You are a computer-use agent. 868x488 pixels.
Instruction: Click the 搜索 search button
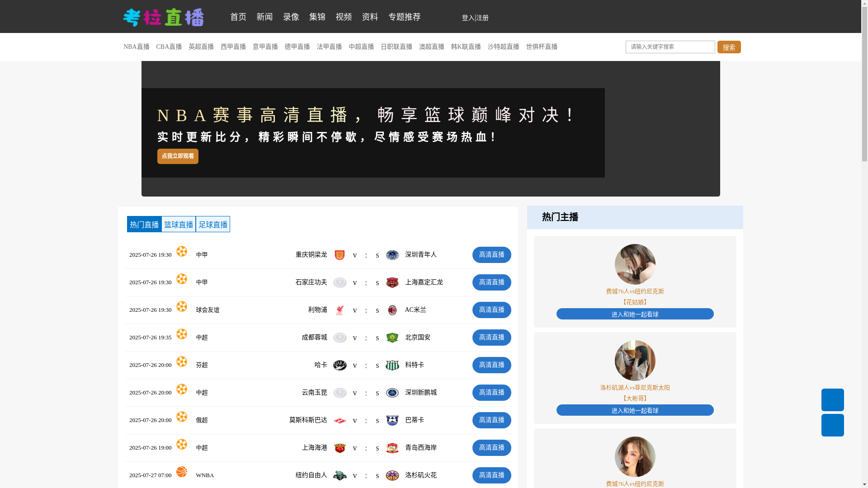pyautogui.click(x=729, y=47)
